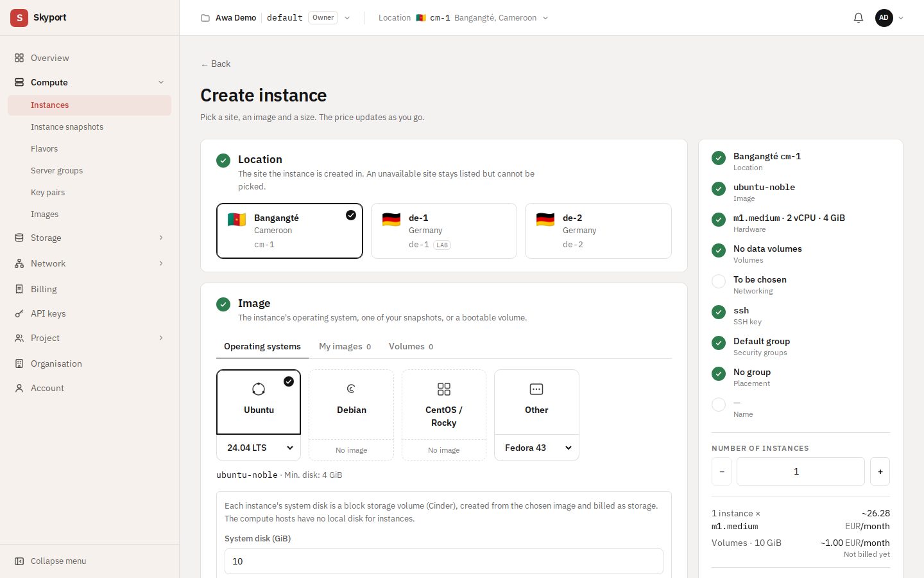Click Collapse menu button
This screenshot has height=578, width=924.
tap(90, 561)
